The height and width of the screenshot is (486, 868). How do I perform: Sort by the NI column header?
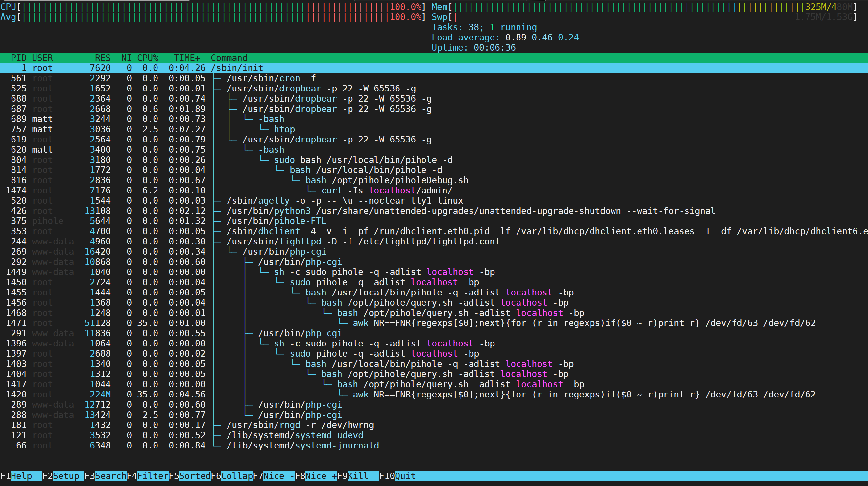coord(126,58)
